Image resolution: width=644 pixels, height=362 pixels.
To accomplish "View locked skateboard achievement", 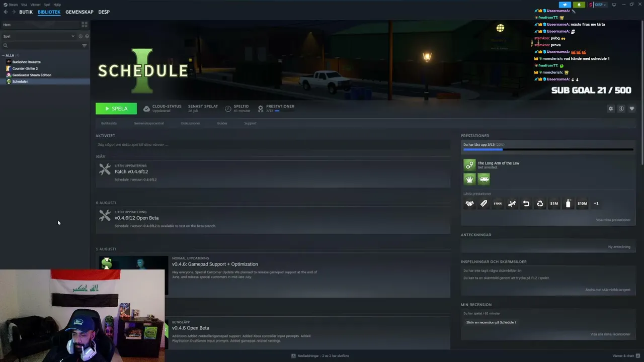I will click(512, 204).
